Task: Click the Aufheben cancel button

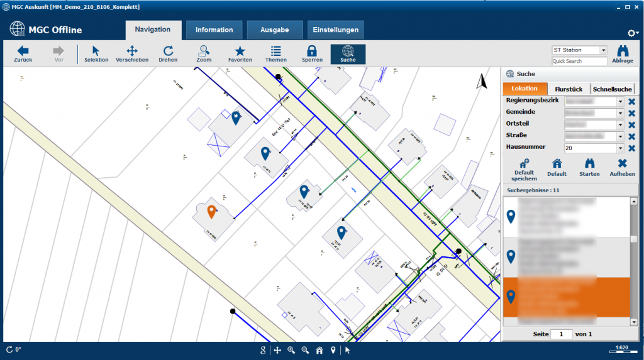Action: pyautogui.click(x=622, y=167)
